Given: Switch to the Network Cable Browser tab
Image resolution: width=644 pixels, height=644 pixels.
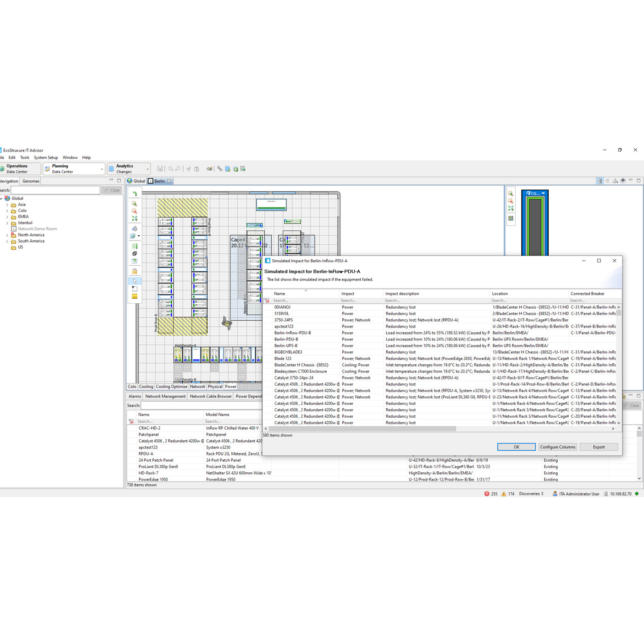Looking at the screenshot, I should point(211,396).
